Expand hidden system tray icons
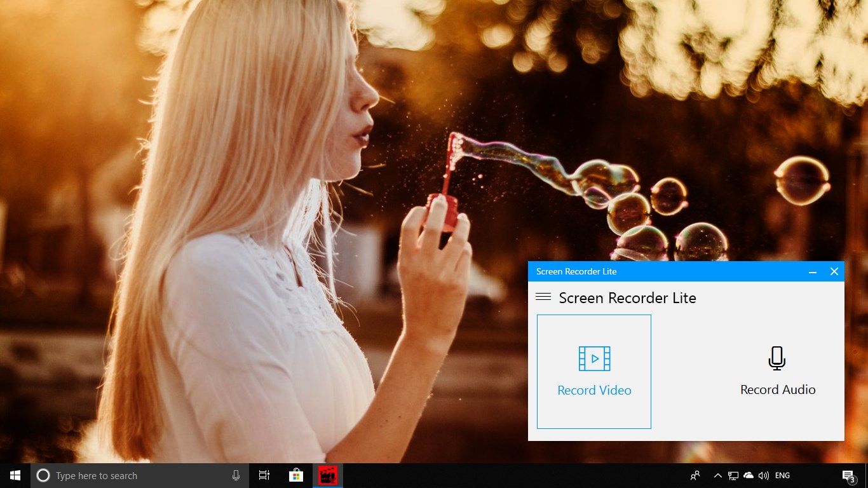The image size is (868, 488). [x=717, y=475]
